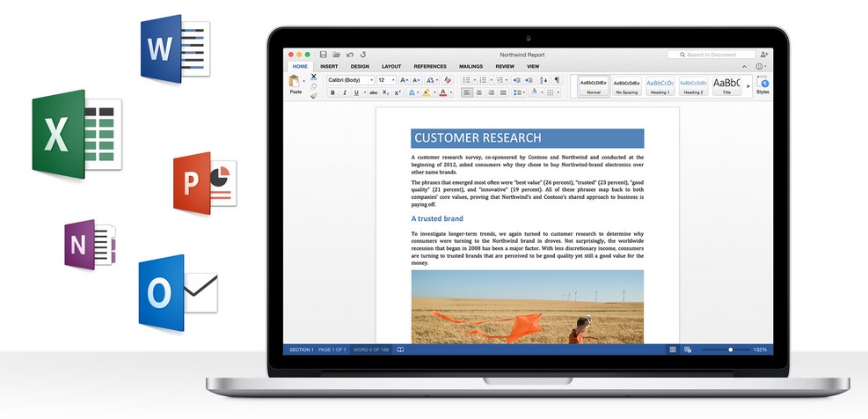The height and width of the screenshot is (419, 868).
Task: Toggle Italic formatting
Action: (x=345, y=92)
